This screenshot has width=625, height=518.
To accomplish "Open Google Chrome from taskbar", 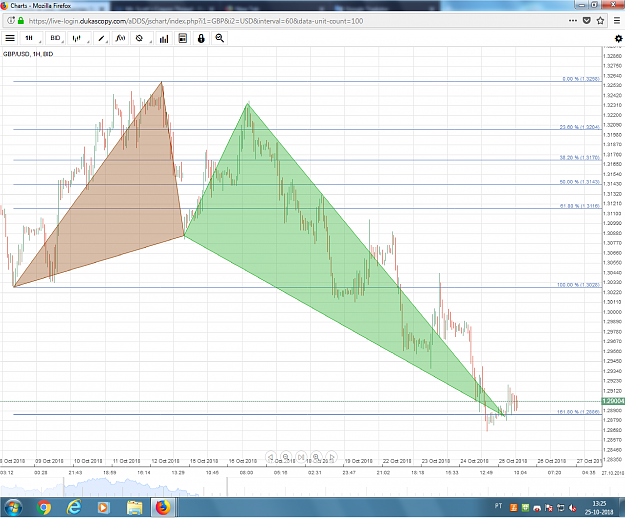I will click(44, 507).
